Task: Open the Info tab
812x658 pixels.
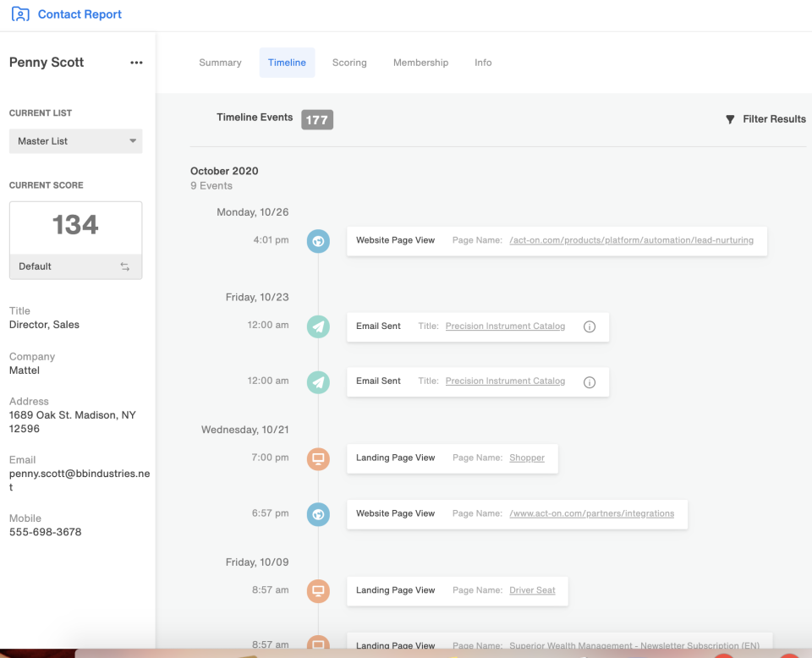Action: (x=483, y=63)
